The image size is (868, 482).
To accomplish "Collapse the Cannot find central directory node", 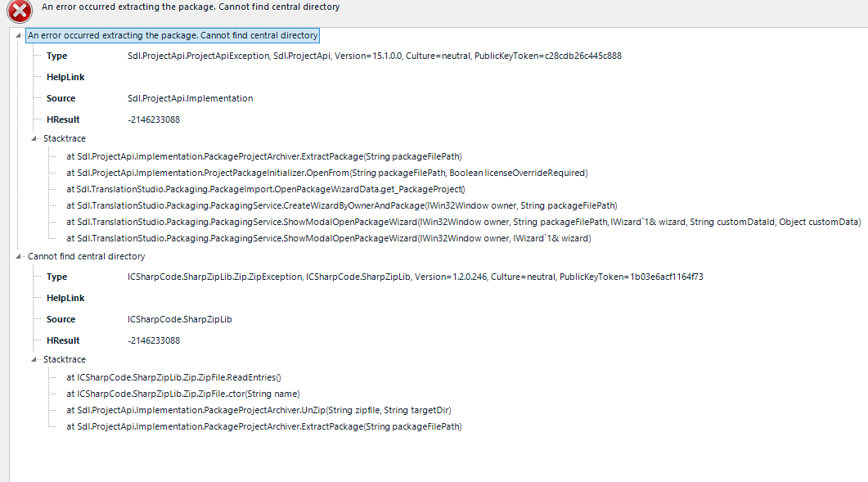I will point(19,255).
